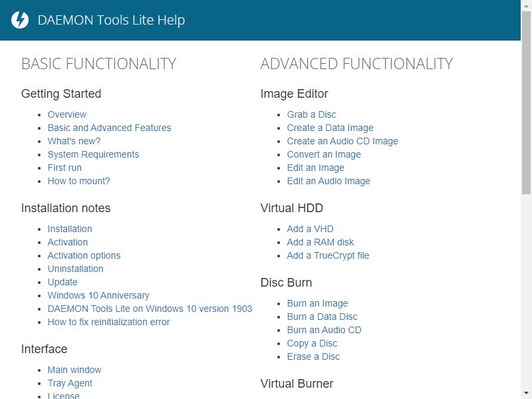The height and width of the screenshot is (399, 532).
Task: Click the Image Editor heading
Action: (294, 94)
